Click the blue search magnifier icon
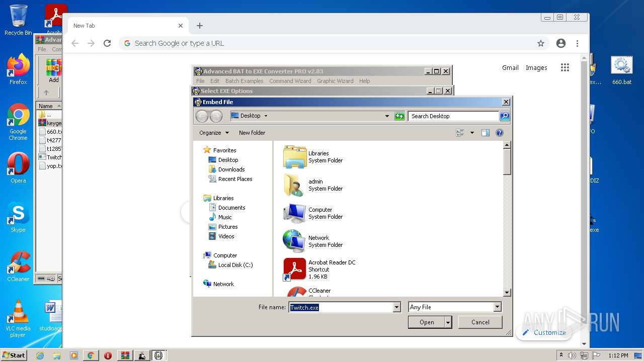The width and height of the screenshot is (644, 362). [x=504, y=116]
